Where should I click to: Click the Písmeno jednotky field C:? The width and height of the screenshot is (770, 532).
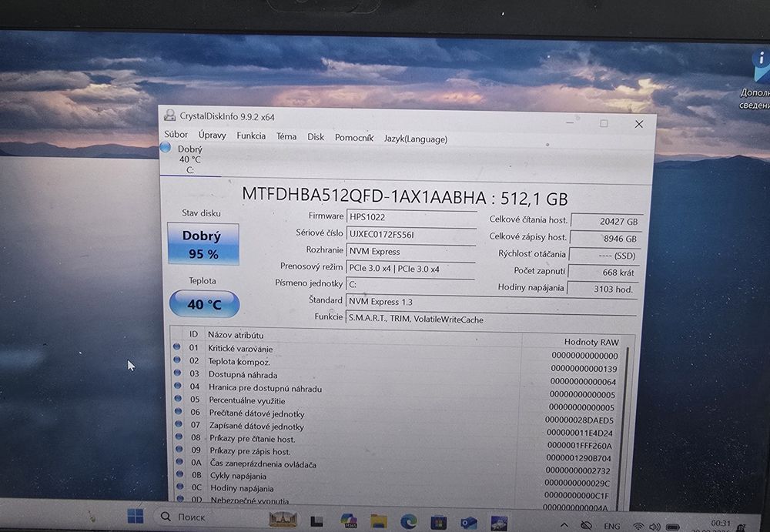pos(410,284)
